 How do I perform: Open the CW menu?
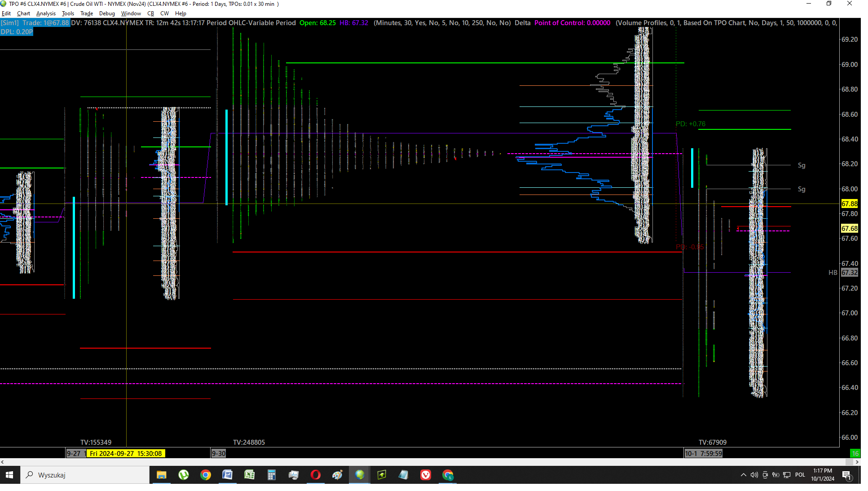[x=164, y=13]
